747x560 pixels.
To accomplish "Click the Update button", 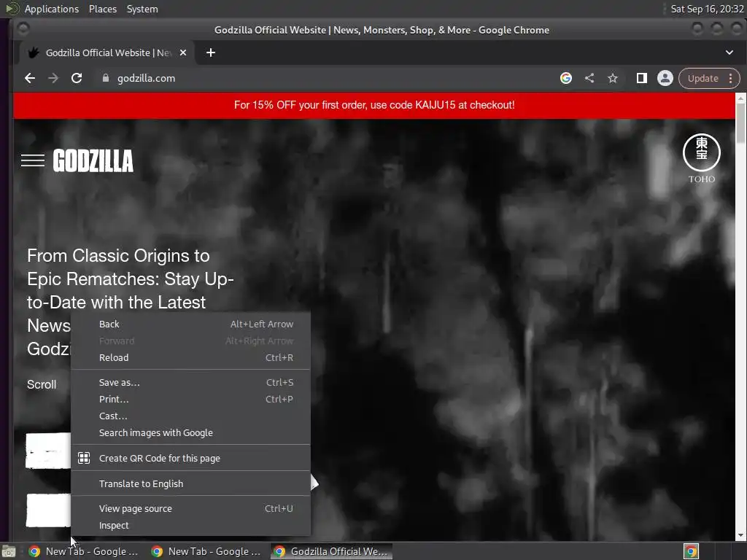I will click(x=703, y=78).
